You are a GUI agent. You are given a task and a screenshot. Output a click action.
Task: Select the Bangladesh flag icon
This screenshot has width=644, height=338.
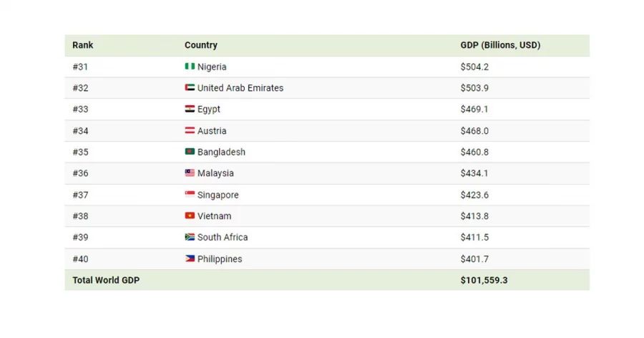point(190,152)
